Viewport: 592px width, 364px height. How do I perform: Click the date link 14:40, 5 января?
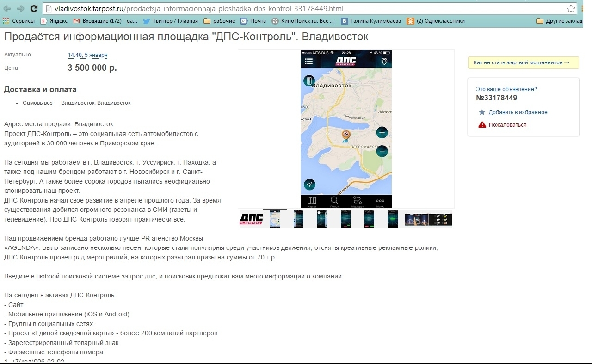(x=87, y=55)
